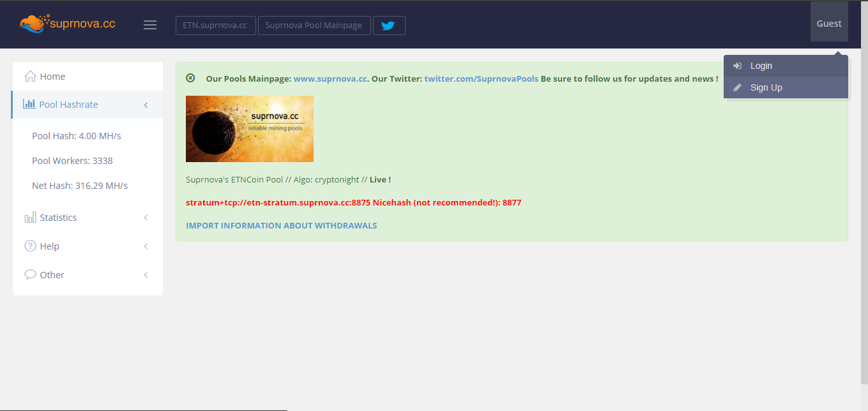This screenshot has width=868, height=411.
Task: Open the Statistics sidebar item
Action: [88, 218]
